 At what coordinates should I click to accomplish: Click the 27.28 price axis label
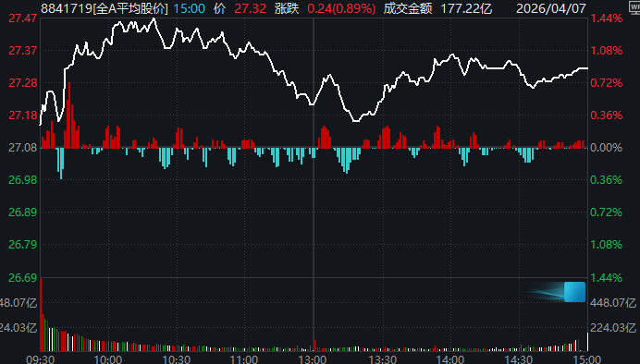(23, 83)
